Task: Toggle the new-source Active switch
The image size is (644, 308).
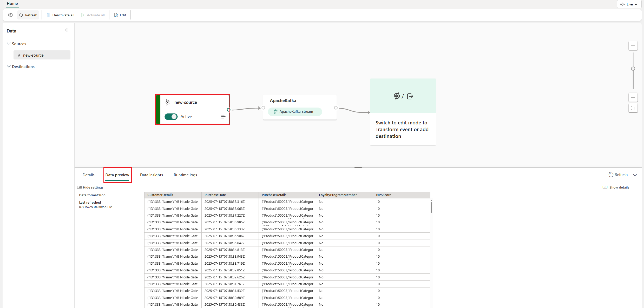Action: (x=171, y=117)
